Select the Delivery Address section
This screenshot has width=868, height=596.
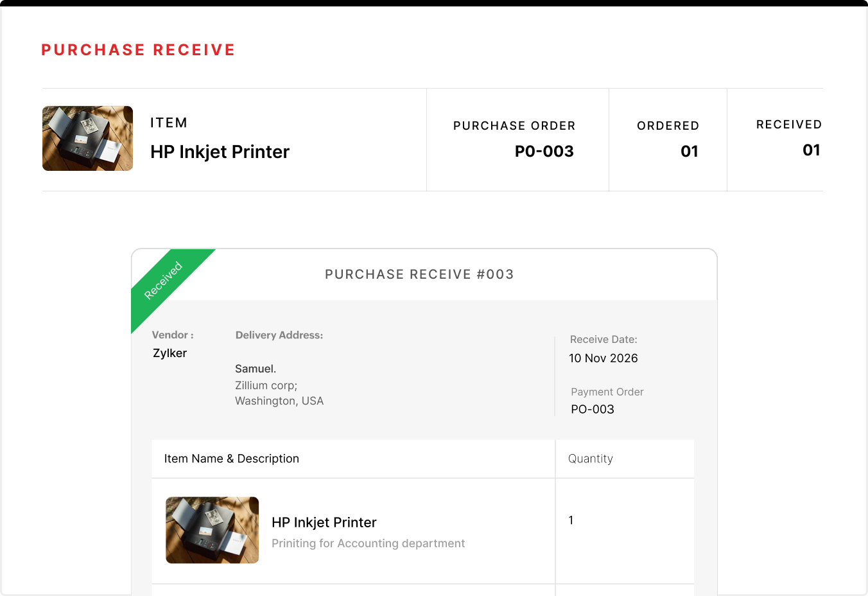[x=279, y=335]
